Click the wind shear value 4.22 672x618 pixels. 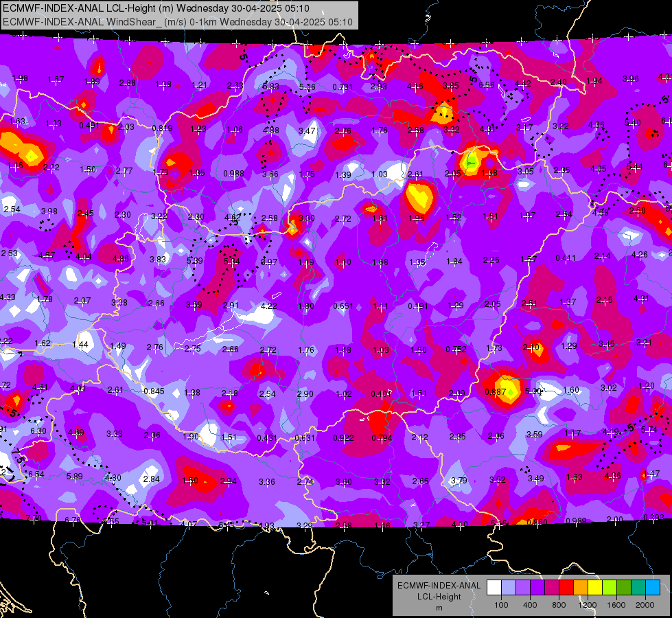(268, 306)
